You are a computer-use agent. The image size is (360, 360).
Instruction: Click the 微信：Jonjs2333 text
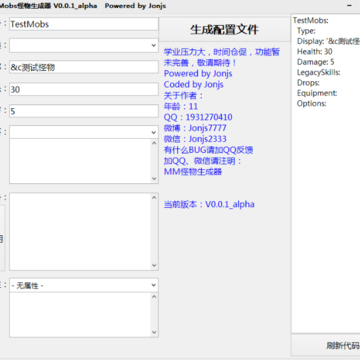[195, 139]
